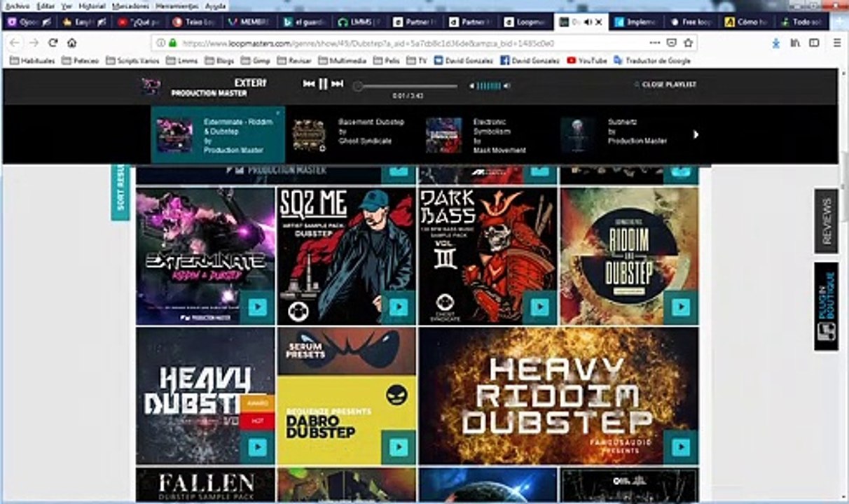Open the Lmms bookmarks folder

(181, 61)
